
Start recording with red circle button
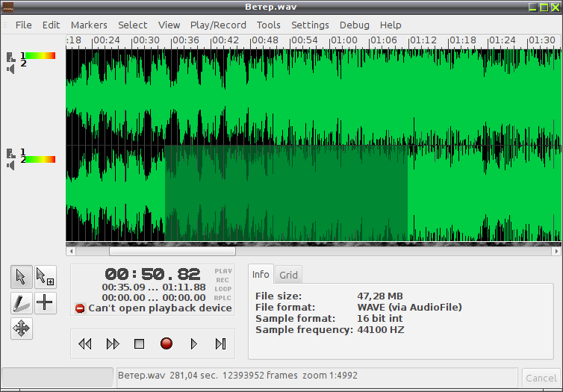click(167, 343)
